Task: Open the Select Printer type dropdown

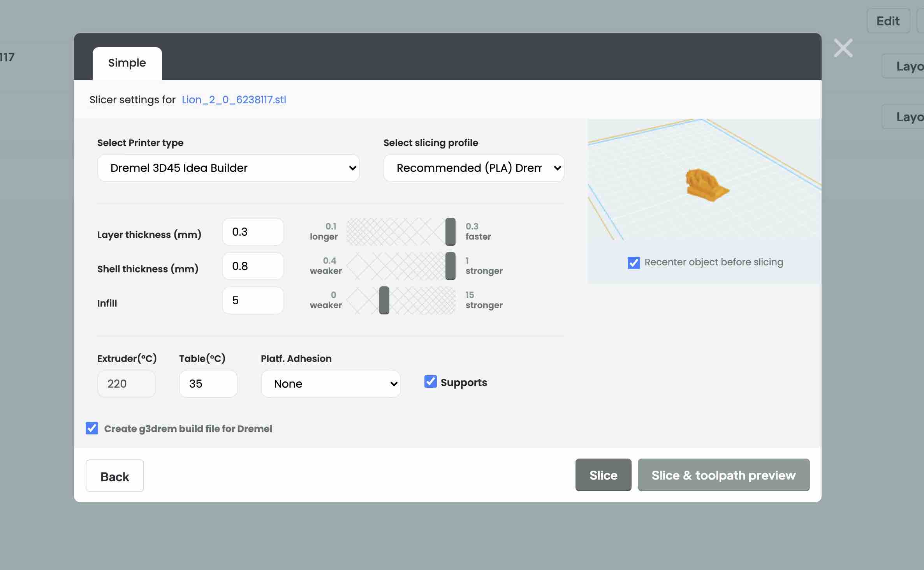Action: 228,168
